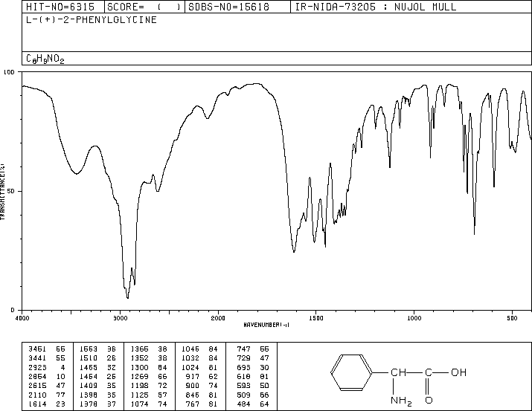Click the TRANSMITTANCE(%) y-axis label
Viewport: 532px width, 411px height.
[x=2, y=192]
